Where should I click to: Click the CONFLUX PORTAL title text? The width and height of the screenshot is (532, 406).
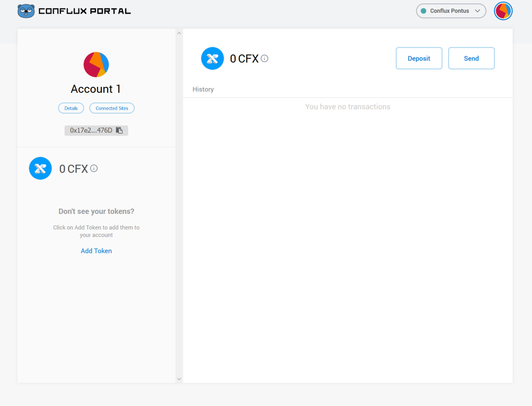(85, 11)
